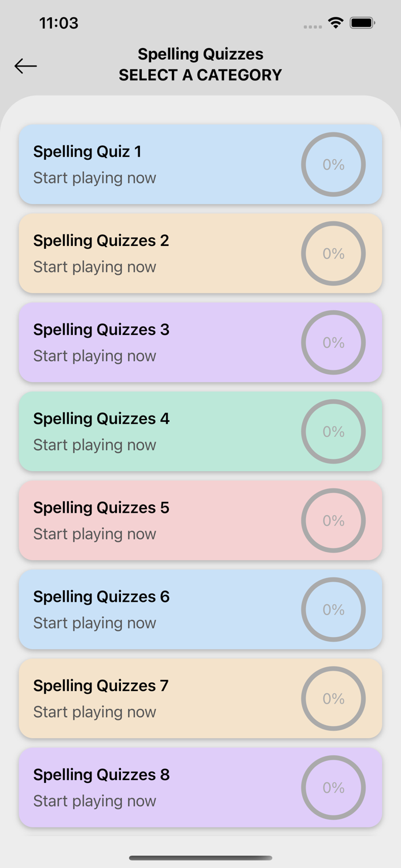Tap the Wi-Fi icon in the status bar
401x868 pixels.
pyautogui.click(x=336, y=23)
